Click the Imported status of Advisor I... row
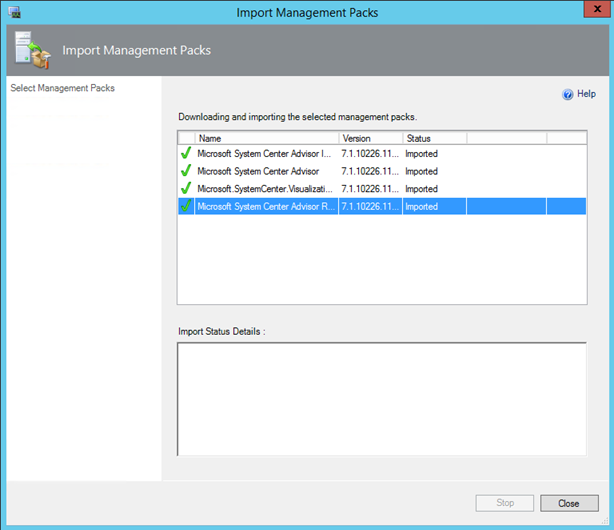Screen dimensions: 614x530 [421, 154]
